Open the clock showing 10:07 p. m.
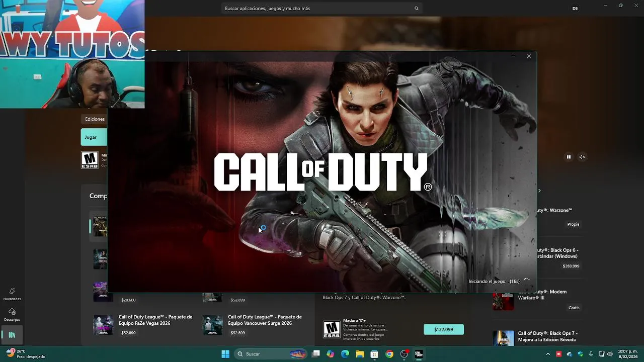Viewport: 644px width, 362px height. pos(627,354)
